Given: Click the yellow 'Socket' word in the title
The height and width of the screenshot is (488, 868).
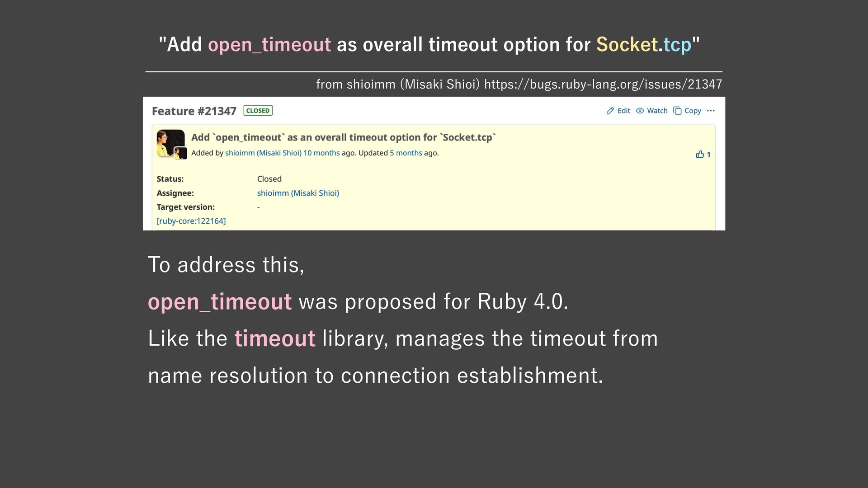Looking at the screenshot, I should (627, 45).
